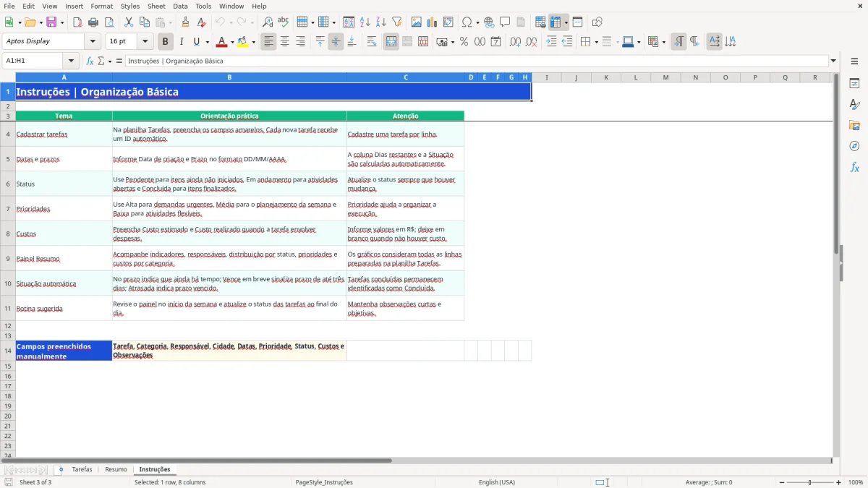Toggle AutoFilter
The width and height of the screenshot is (868, 488).
(x=397, y=22)
